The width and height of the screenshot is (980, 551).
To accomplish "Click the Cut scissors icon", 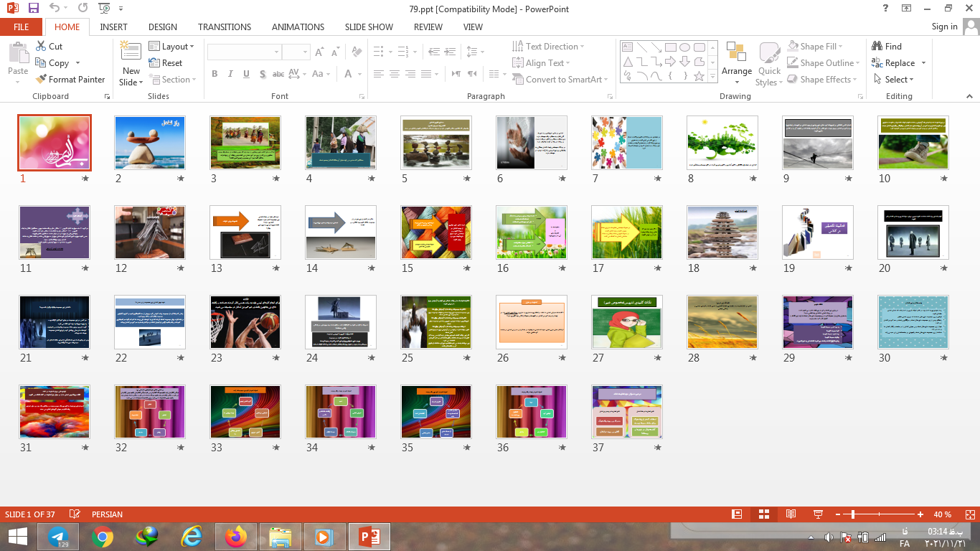I will (x=41, y=47).
